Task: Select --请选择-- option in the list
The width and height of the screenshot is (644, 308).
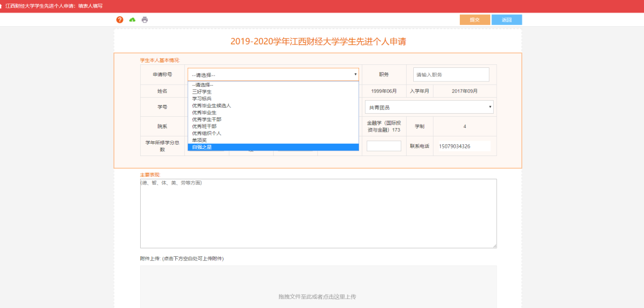Action: [x=273, y=85]
